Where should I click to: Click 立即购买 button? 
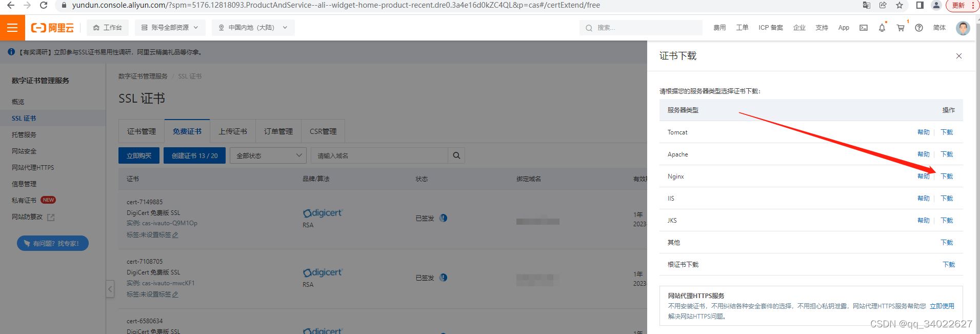click(x=139, y=155)
